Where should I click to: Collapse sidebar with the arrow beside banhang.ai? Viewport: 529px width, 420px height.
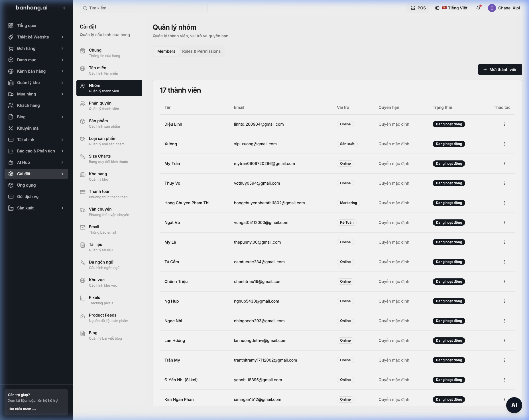pos(64,8)
